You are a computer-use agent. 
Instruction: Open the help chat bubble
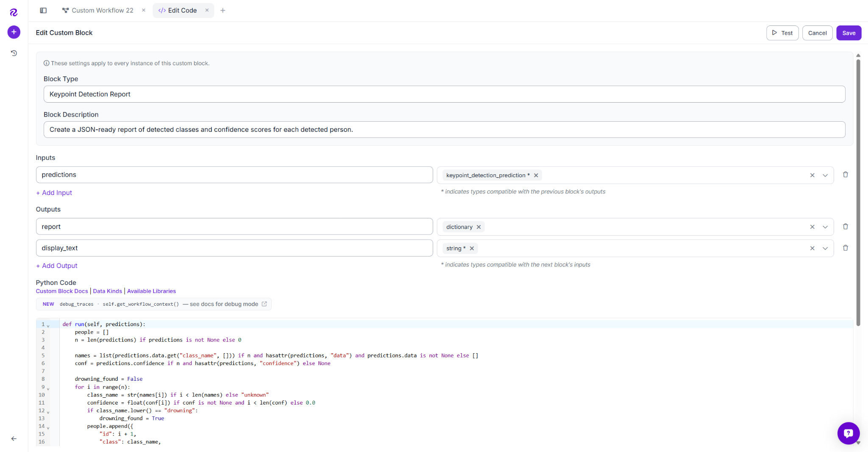[x=848, y=433]
